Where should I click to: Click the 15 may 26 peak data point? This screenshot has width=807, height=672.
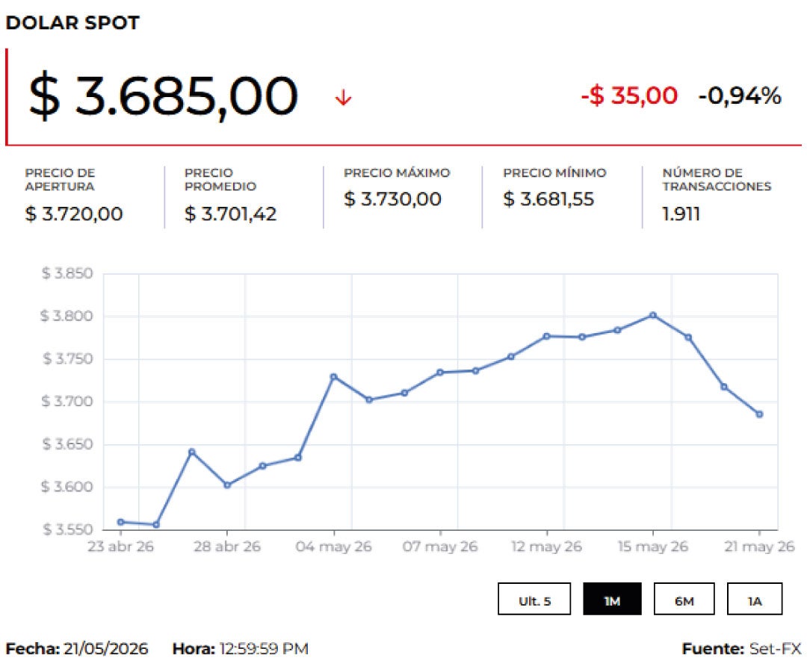pos(653,315)
